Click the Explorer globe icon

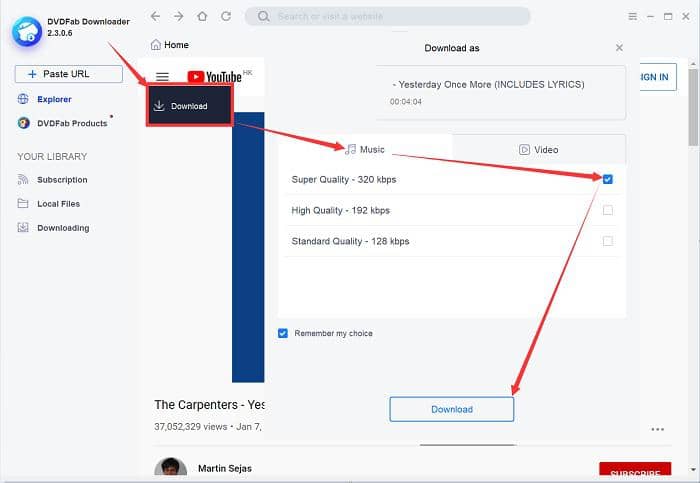pos(23,99)
